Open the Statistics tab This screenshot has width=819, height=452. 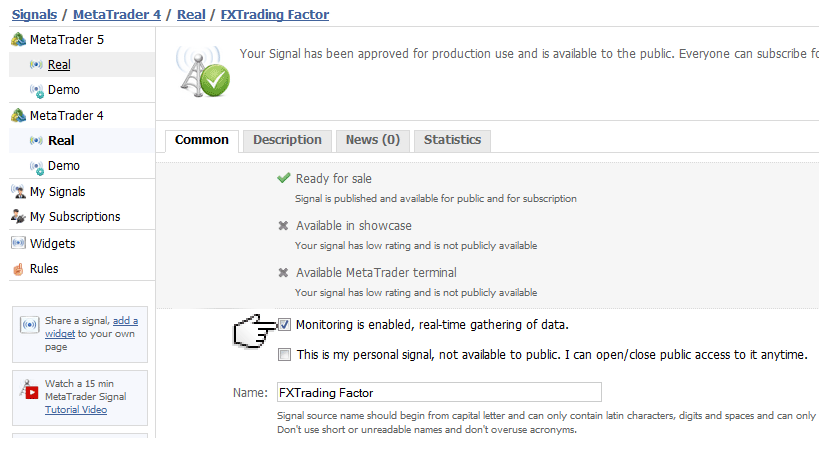pyautogui.click(x=452, y=140)
